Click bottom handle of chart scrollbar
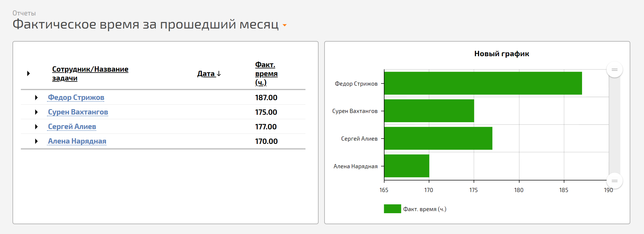The width and height of the screenshot is (644, 234). (614, 181)
